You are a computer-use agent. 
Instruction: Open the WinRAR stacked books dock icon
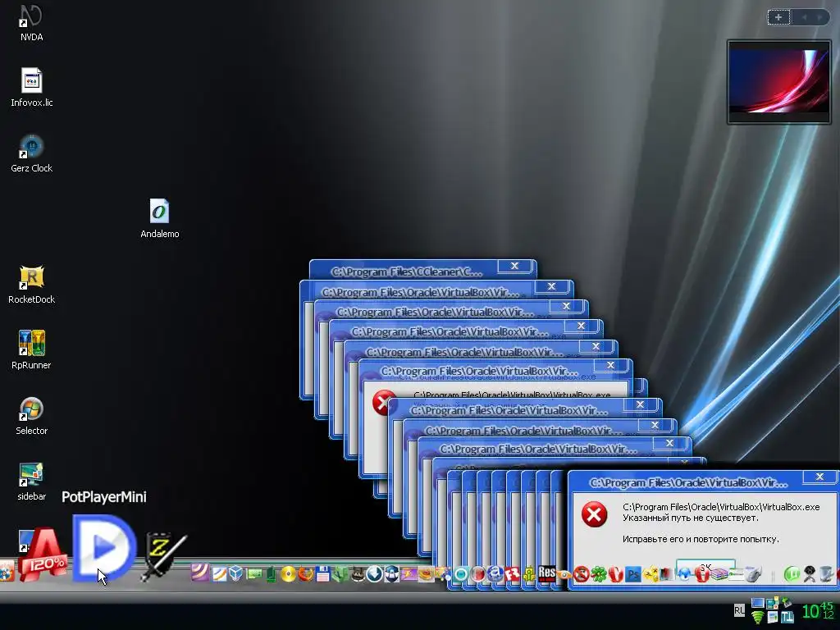[x=719, y=574]
